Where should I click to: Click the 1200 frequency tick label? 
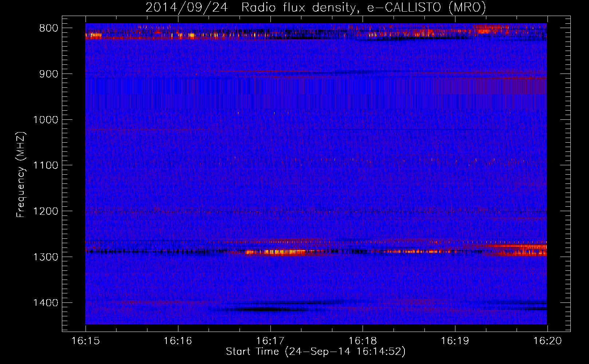pyautogui.click(x=46, y=211)
